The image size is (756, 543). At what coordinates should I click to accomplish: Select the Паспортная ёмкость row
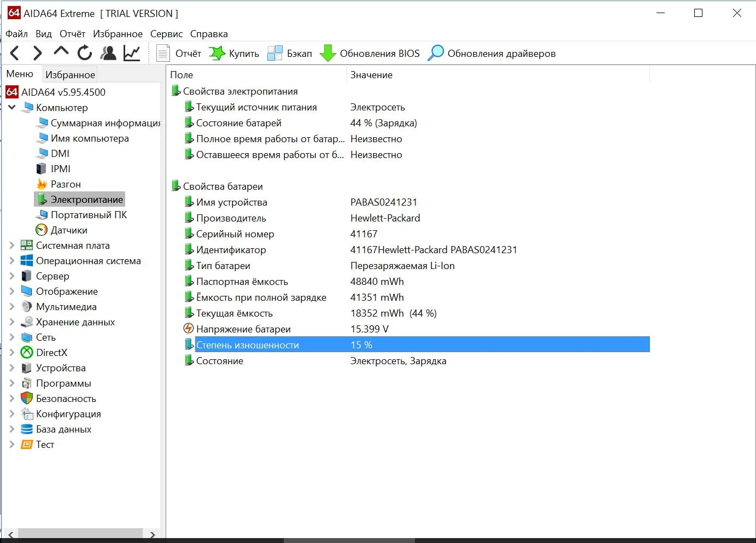coord(417,281)
